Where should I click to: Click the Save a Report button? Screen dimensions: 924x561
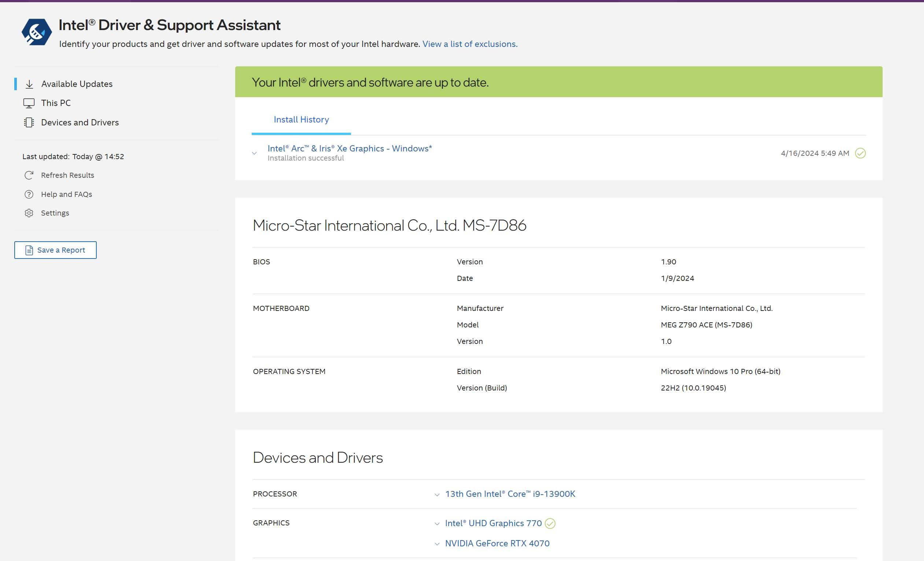point(55,250)
